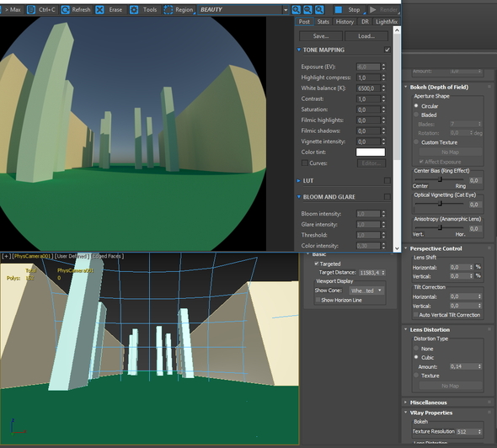This screenshot has width=497, height=448.
Task: Expand the LUT section
Action: (298, 180)
